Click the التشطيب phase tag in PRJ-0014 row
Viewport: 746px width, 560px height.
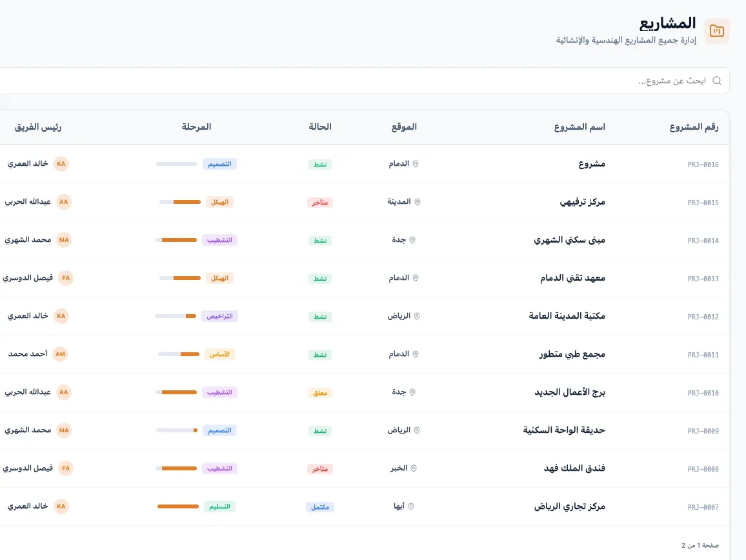pyautogui.click(x=219, y=240)
